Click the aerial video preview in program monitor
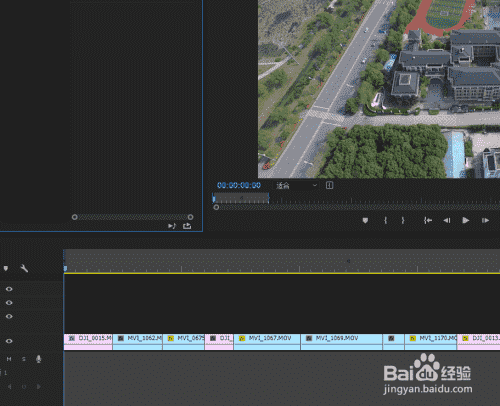This screenshot has width=500, height=406. point(379,89)
